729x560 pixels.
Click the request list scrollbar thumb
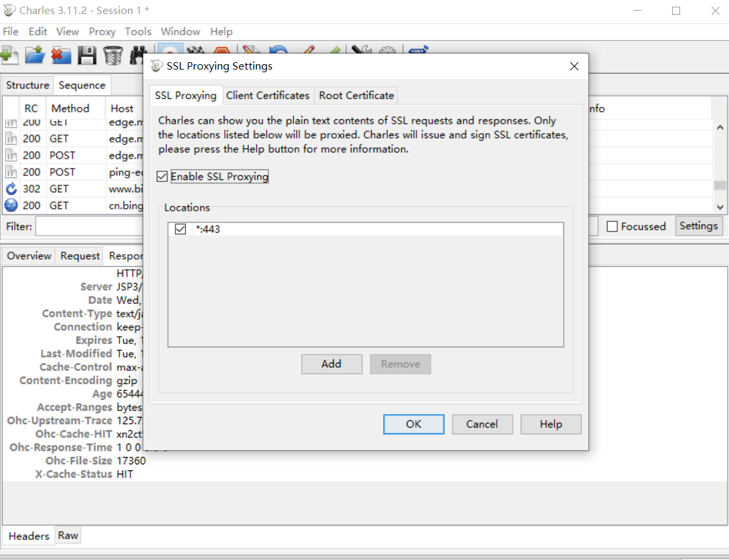tap(720, 185)
